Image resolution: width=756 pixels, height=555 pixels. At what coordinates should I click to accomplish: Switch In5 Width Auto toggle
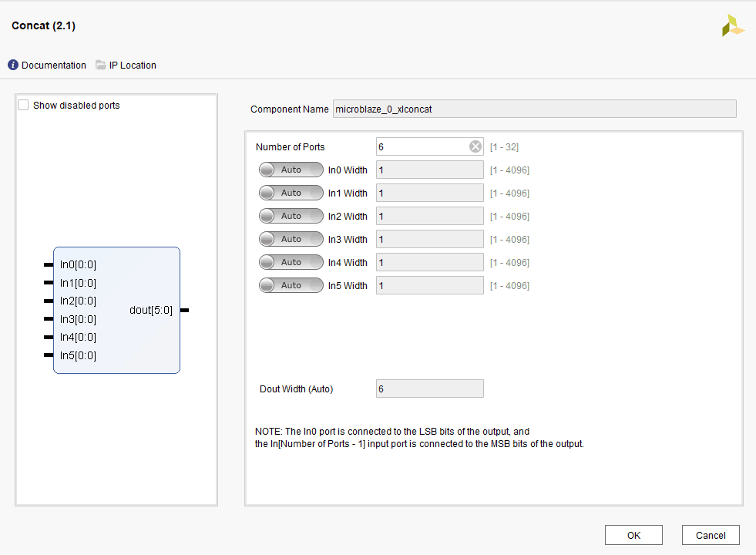tap(291, 286)
